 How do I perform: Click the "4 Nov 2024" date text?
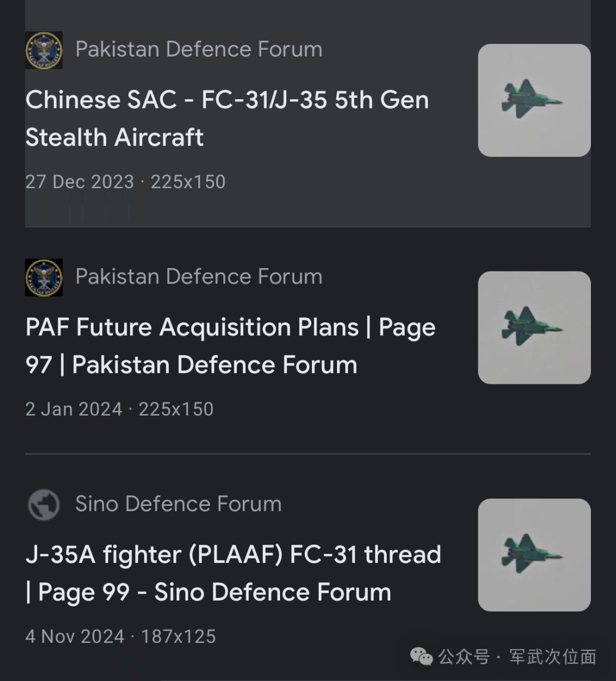(x=75, y=637)
